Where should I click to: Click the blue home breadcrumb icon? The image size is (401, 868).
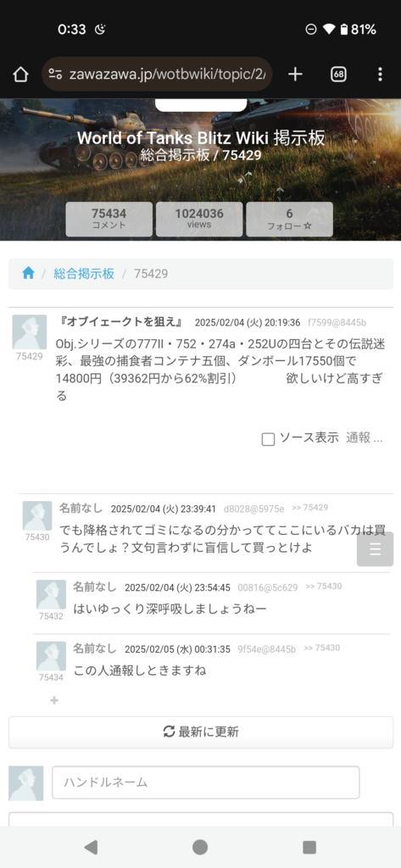(28, 274)
